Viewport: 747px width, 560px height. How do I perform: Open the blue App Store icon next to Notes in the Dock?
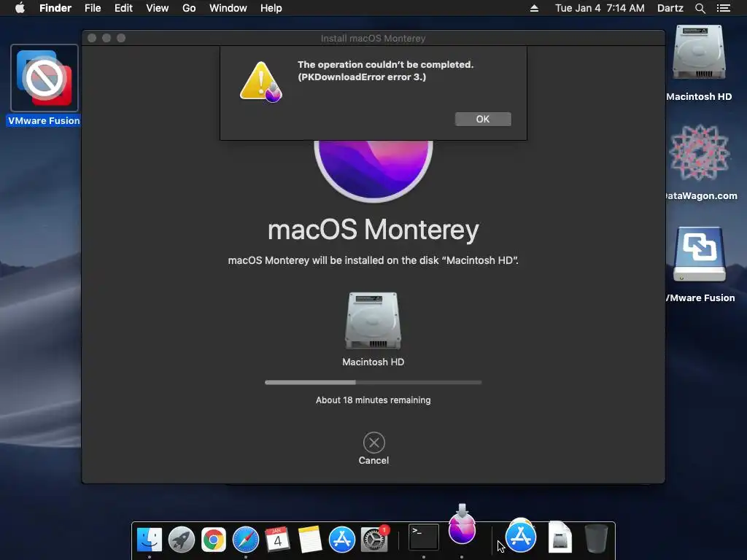click(x=341, y=540)
